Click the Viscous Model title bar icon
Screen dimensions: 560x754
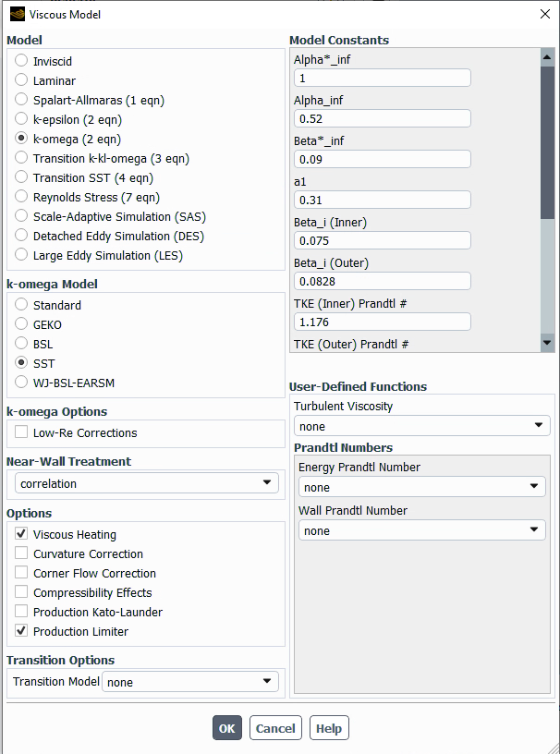[17, 14]
